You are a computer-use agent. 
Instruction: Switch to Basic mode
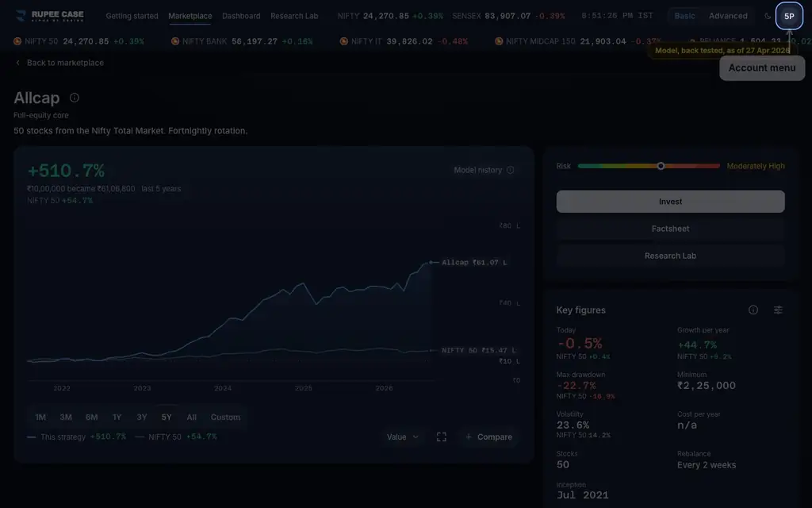684,16
